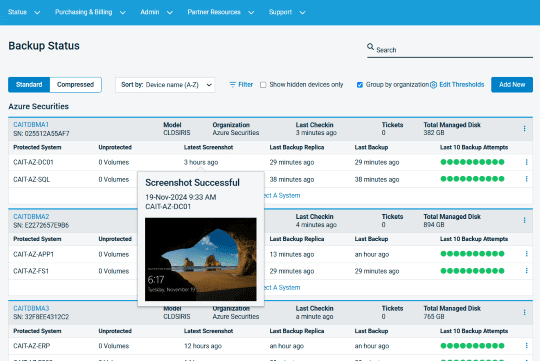The image size is (540, 361).
Task: Select the CAIT-AZ-SQL protected system
Action: (x=31, y=179)
